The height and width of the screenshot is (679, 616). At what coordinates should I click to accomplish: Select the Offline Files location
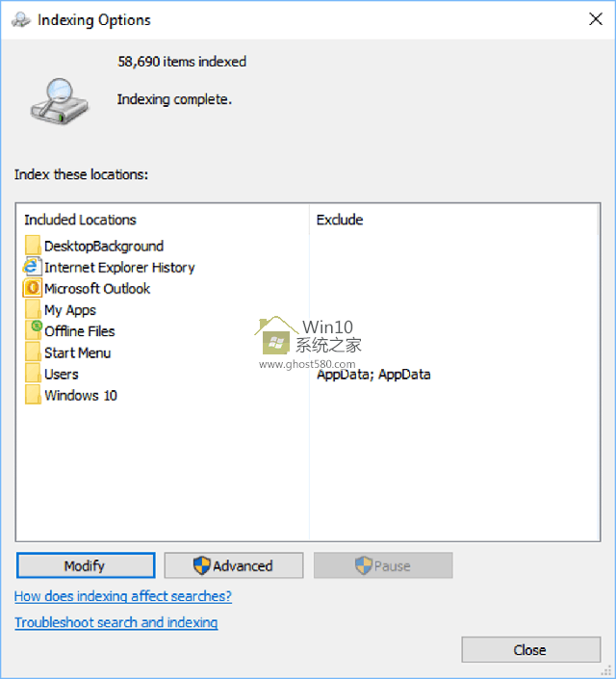[69, 331]
